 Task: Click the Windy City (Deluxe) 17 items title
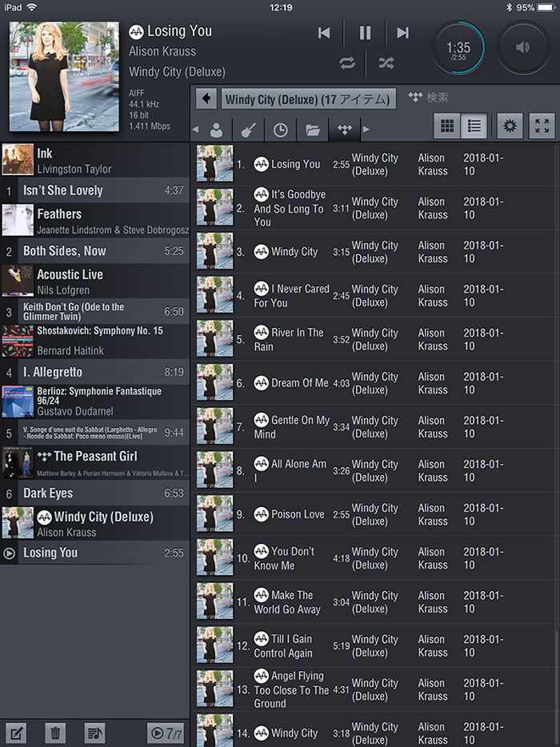click(308, 99)
